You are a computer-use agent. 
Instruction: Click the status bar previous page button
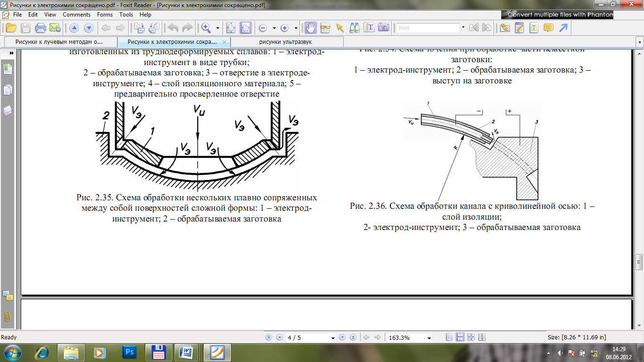tap(280, 337)
